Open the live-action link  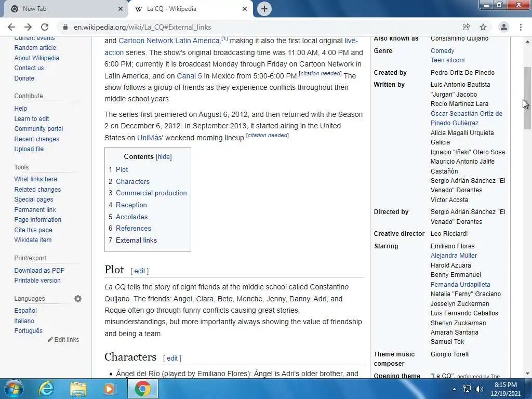351,41
